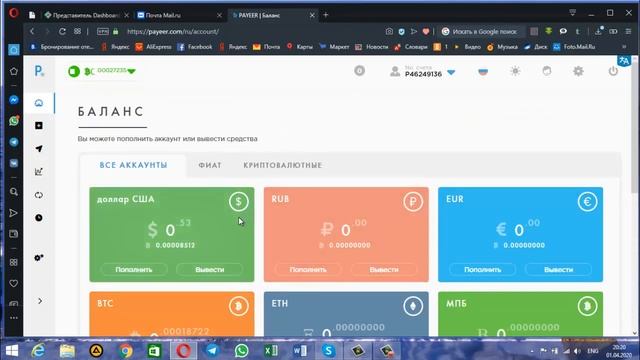Open Messenger in Opera sidebar
The image size is (640, 360).
point(13,100)
